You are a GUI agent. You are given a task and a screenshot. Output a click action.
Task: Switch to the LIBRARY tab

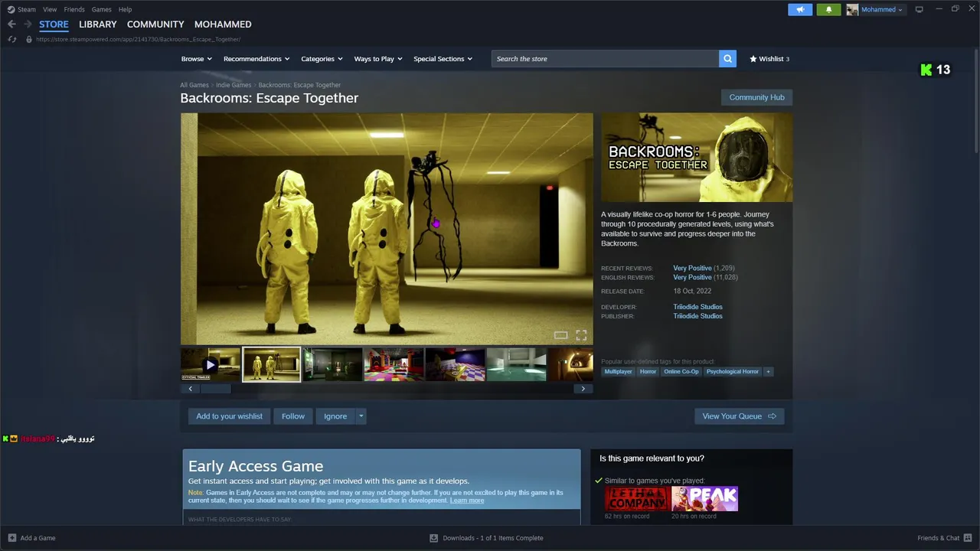(x=98, y=24)
